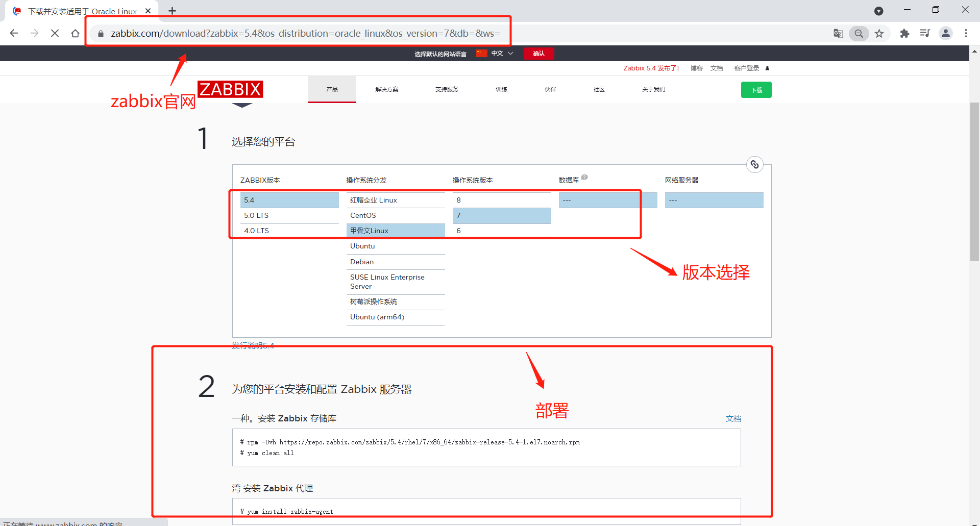
Task: Select Zabbix version 4.0 LTS
Action: pyautogui.click(x=289, y=231)
